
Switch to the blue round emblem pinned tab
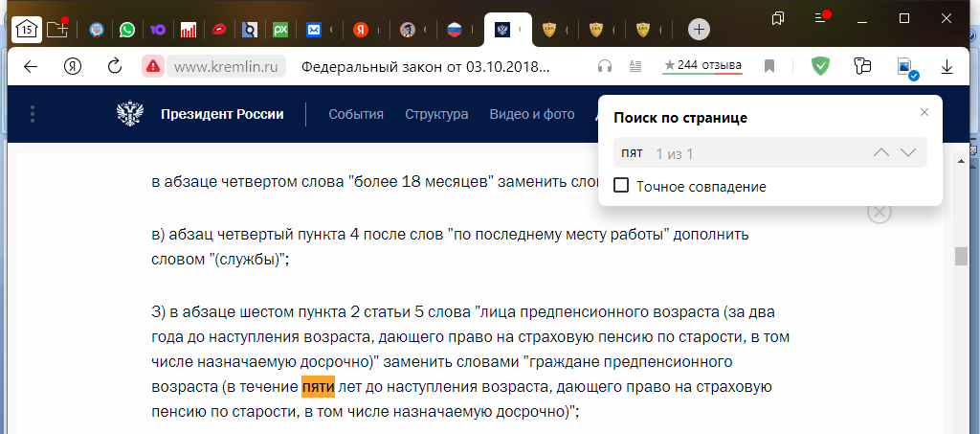(97, 30)
